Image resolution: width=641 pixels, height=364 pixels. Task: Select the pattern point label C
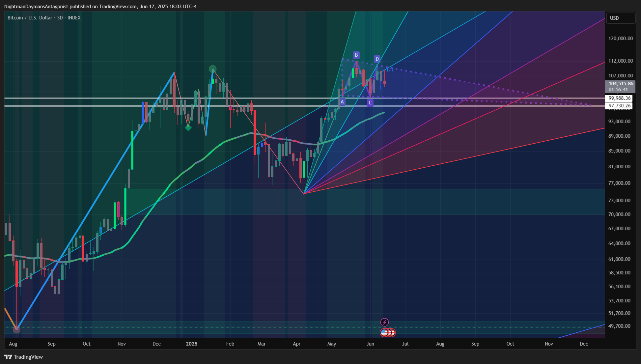(x=370, y=103)
